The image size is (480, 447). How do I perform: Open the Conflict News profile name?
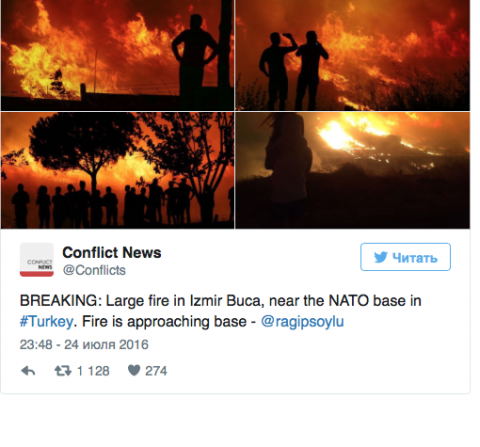112,253
